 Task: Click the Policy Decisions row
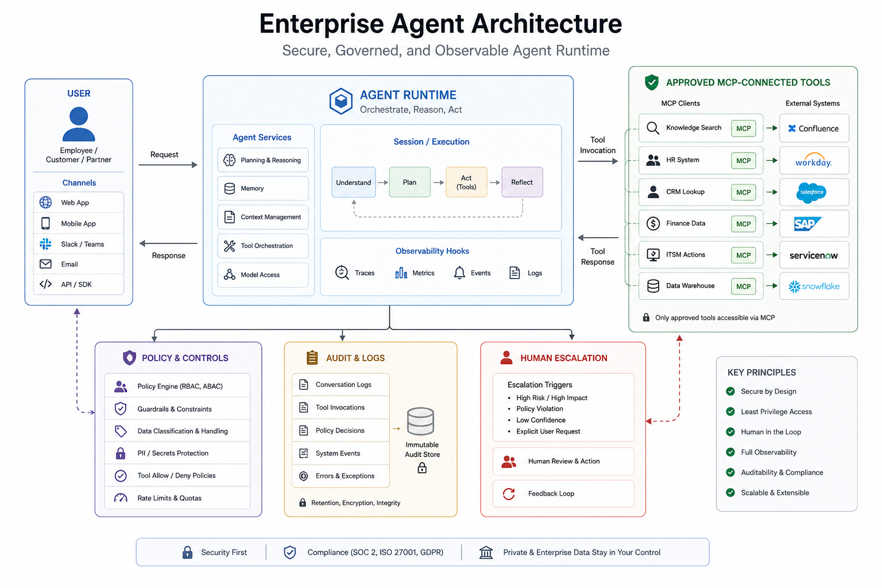point(341,430)
